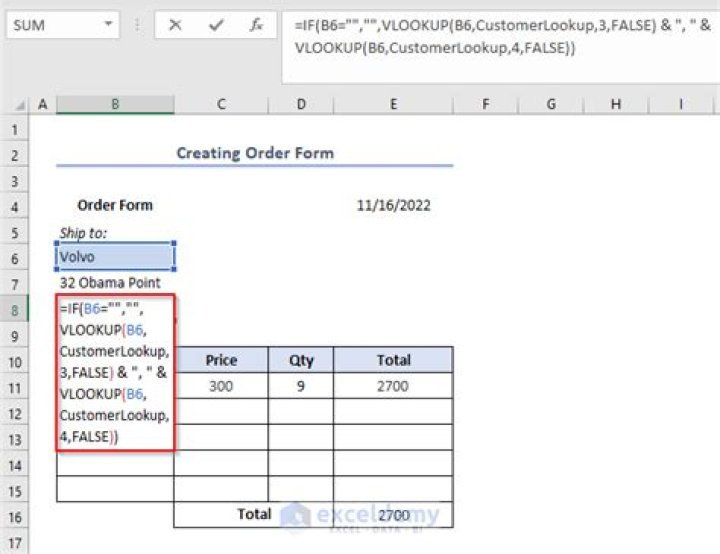Select the date cell 11/16/2022
The image size is (720, 554).
393,205
